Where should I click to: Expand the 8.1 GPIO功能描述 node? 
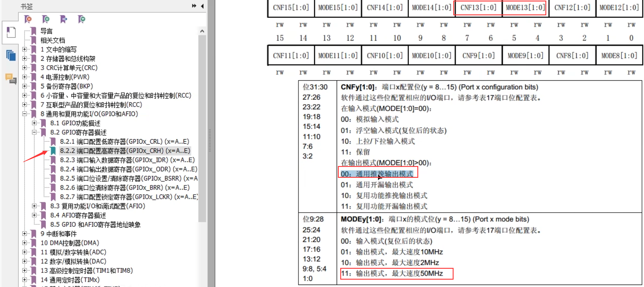[34, 123]
